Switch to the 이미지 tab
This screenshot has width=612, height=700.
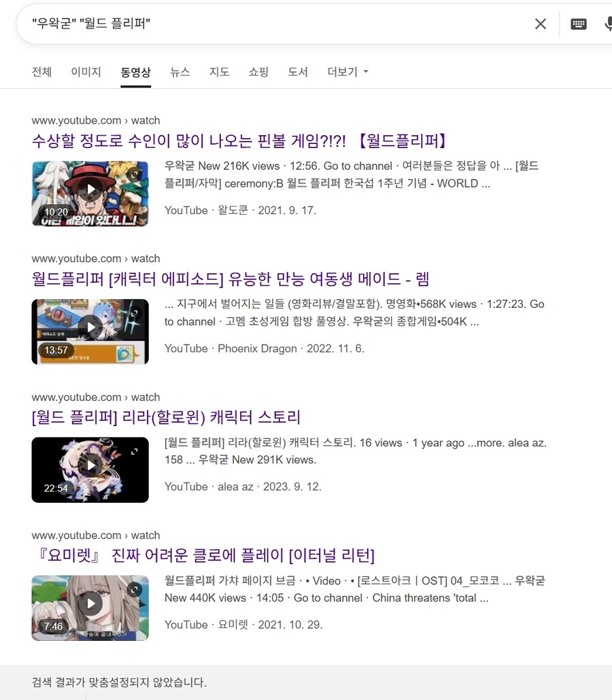coord(86,72)
